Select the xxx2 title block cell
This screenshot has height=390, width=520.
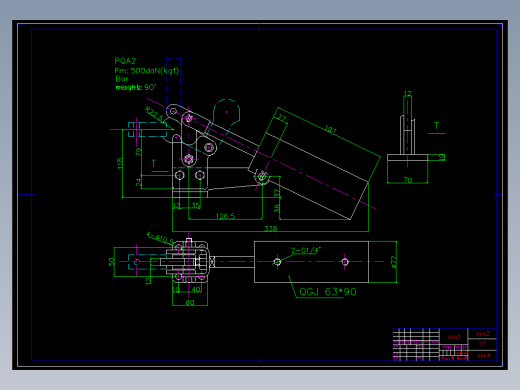pos(482,334)
